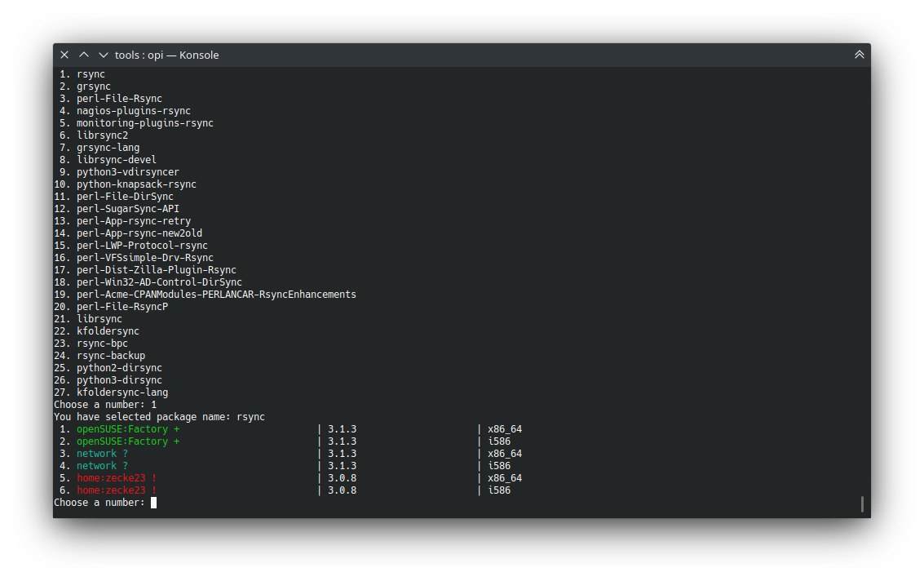Click the double-chevron keep-above icon in titlebar
Image resolution: width=924 pixels, height=581 pixels.
pyautogui.click(x=860, y=55)
